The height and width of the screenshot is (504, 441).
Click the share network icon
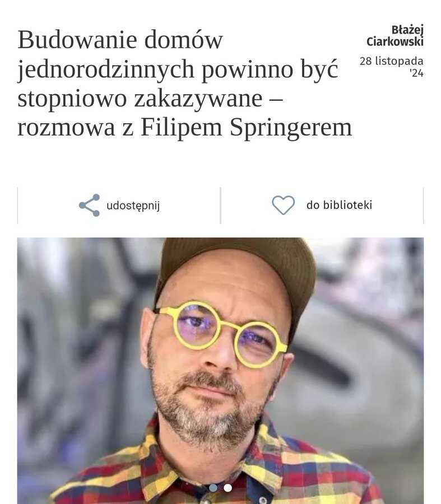click(89, 205)
